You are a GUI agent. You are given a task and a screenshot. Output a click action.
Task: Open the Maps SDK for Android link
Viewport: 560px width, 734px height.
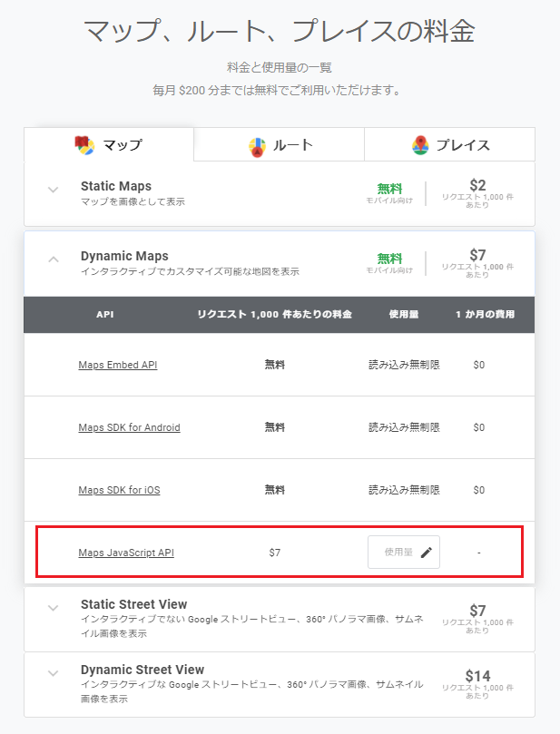129,427
